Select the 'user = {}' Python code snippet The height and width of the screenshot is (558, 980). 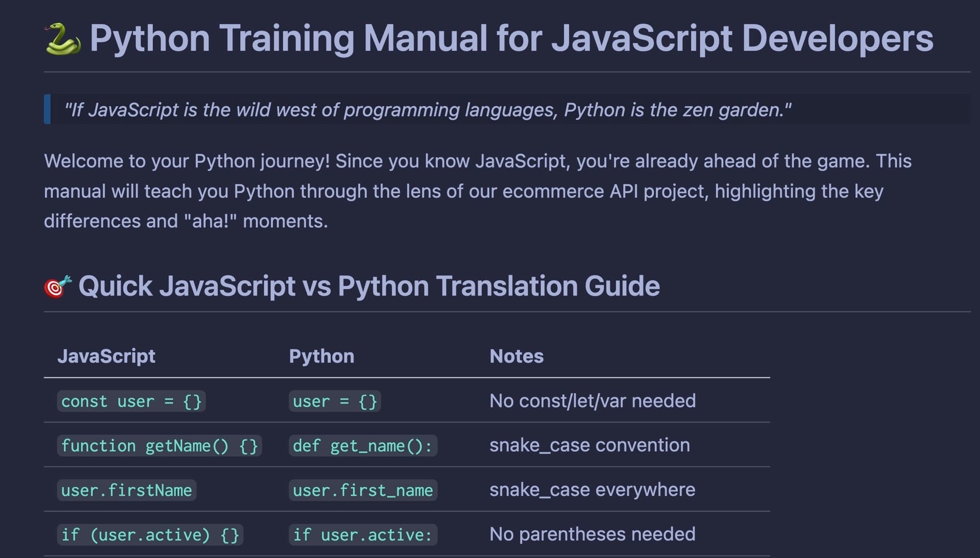click(334, 401)
